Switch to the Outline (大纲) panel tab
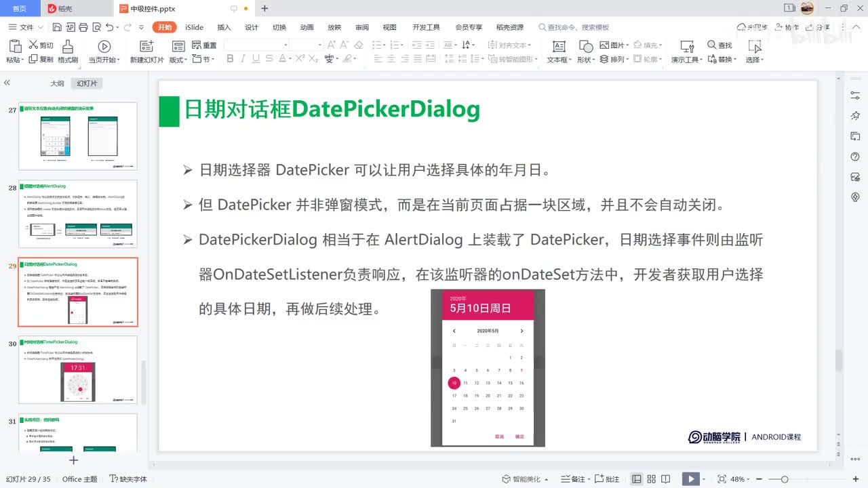Image resolution: width=868 pixels, height=488 pixels. point(57,83)
